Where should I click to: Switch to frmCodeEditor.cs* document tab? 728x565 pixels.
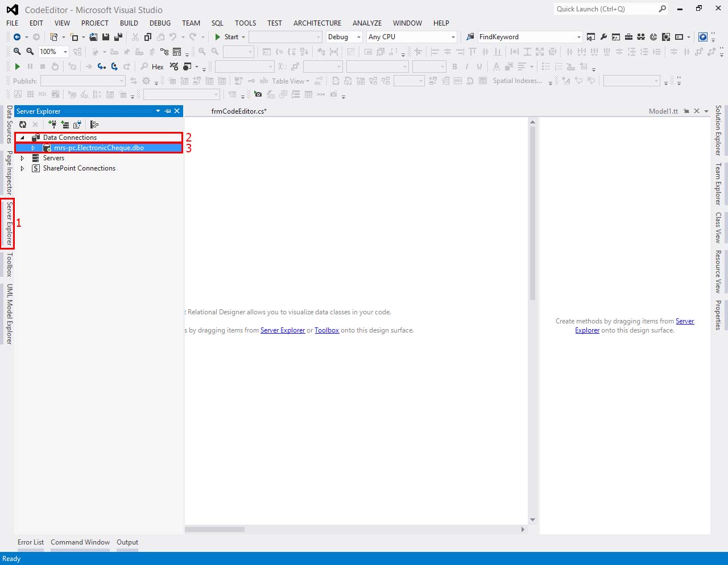[x=239, y=111]
